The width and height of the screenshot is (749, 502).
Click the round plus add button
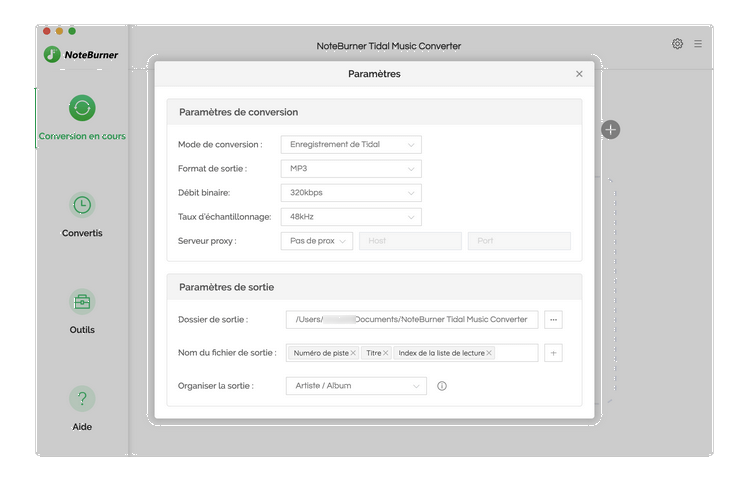(610, 129)
